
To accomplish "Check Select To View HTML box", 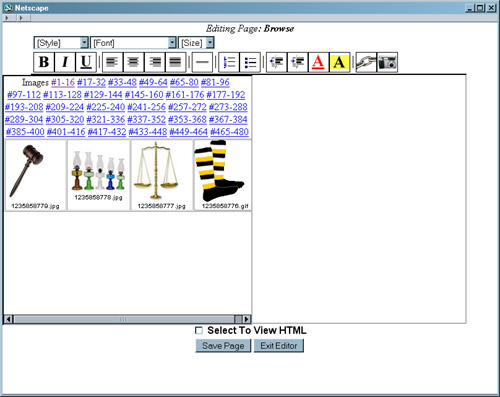I will click(x=199, y=331).
